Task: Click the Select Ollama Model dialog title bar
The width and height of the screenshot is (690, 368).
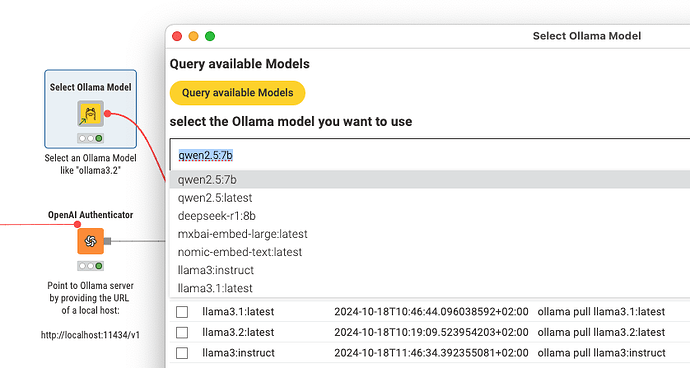Action: tap(428, 36)
